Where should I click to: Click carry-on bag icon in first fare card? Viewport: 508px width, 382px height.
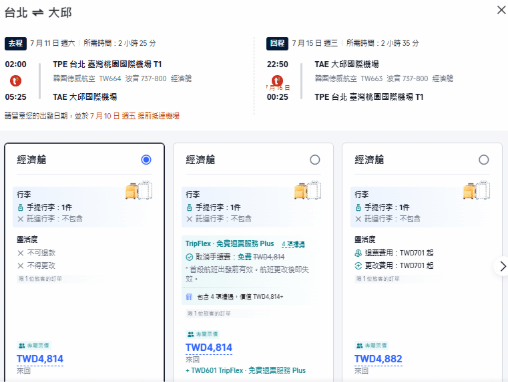pos(20,207)
